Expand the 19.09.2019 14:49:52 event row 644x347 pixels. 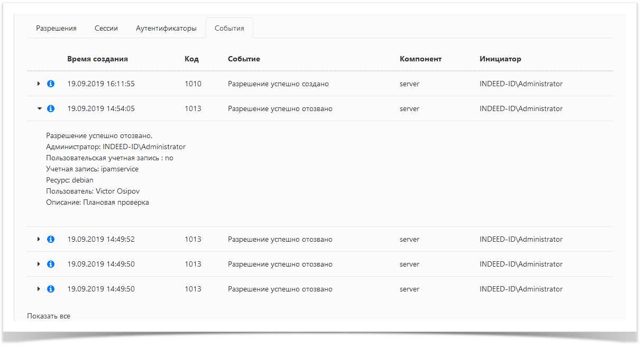[x=39, y=239]
